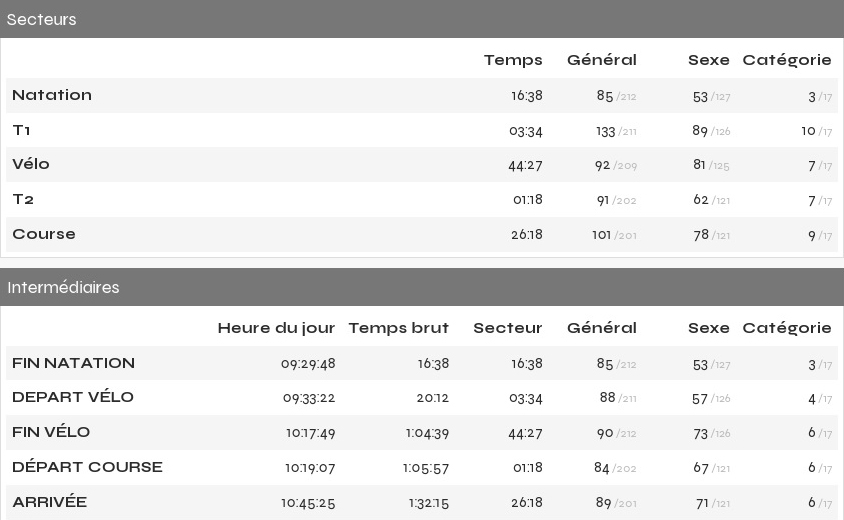Click the ARRIVÉE gross time 1:32:15
The width and height of the screenshot is (844, 520).
[x=428, y=503]
